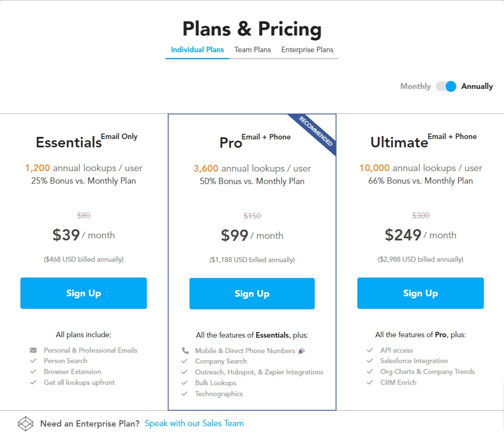Toggle the Monthly/Annually billing switch
Image resolution: width=504 pixels, height=442 pixels.
tap(446, 86)
